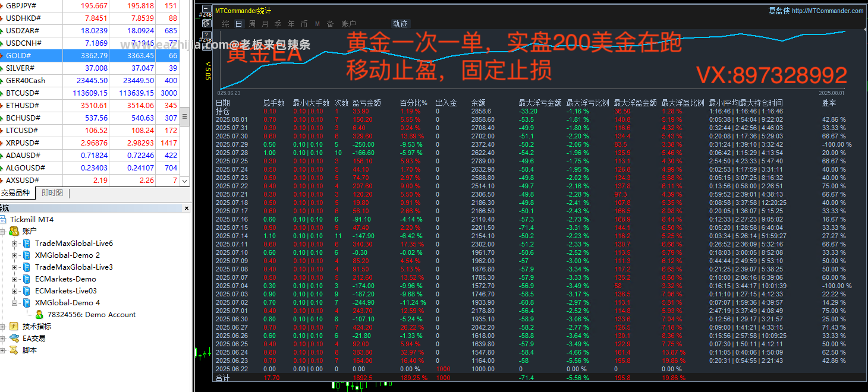This screenshot has height=392, width=868.
Task: Click the 胜率 win rate column header
Action: [829, 103]
